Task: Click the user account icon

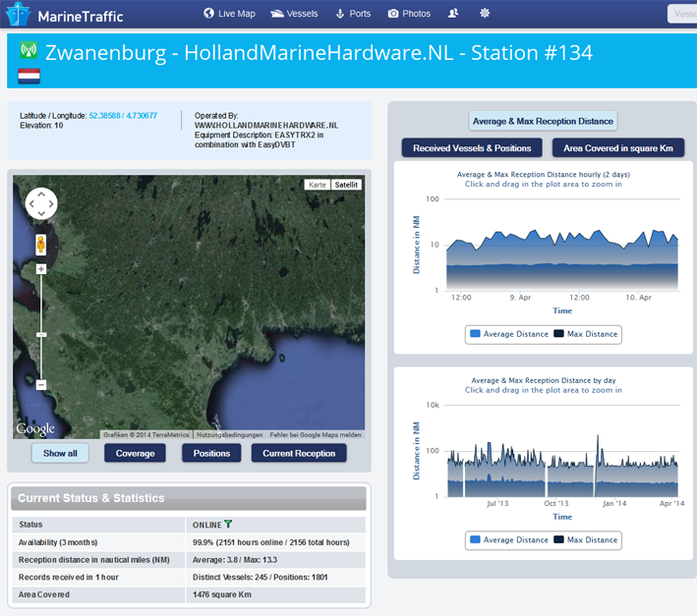Action: (x=453, y=14)
